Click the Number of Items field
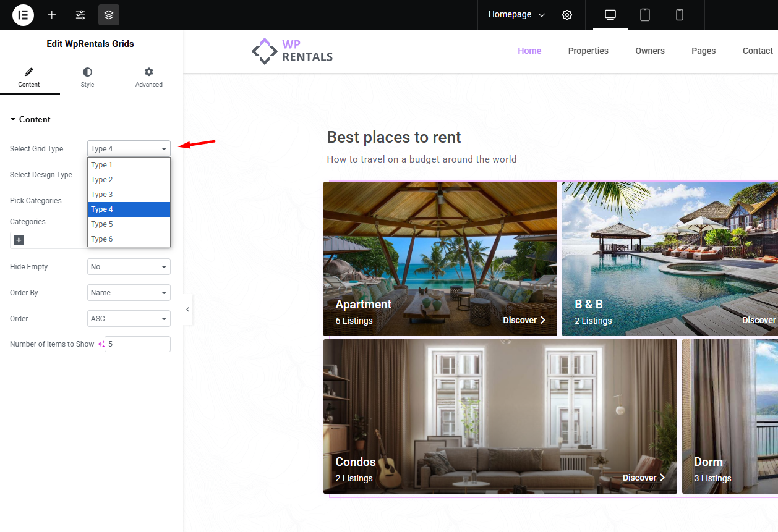This screenshot has height=532, width=778. pos(137,344)
